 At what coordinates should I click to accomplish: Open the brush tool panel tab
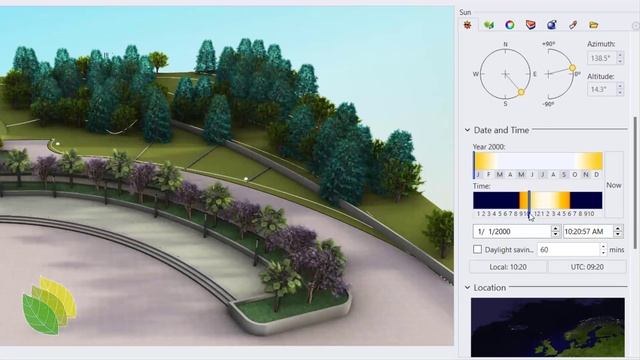[573, 25]
